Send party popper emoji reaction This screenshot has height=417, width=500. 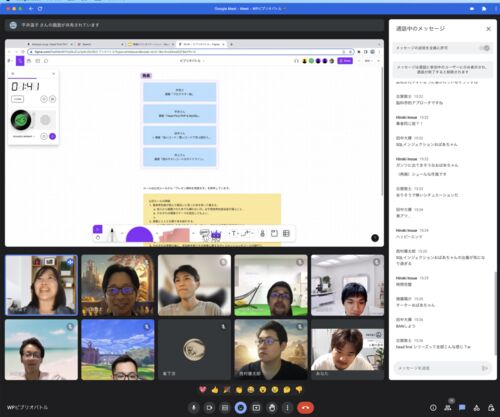[227, 389]
